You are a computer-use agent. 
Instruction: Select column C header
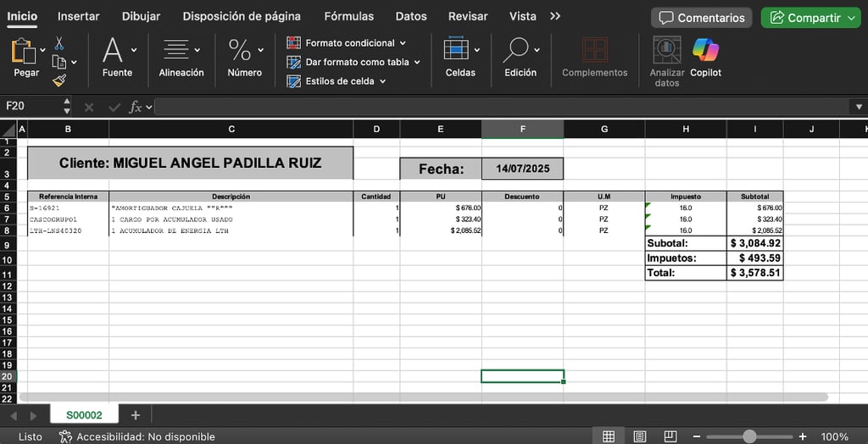click(x=231, y=129)
